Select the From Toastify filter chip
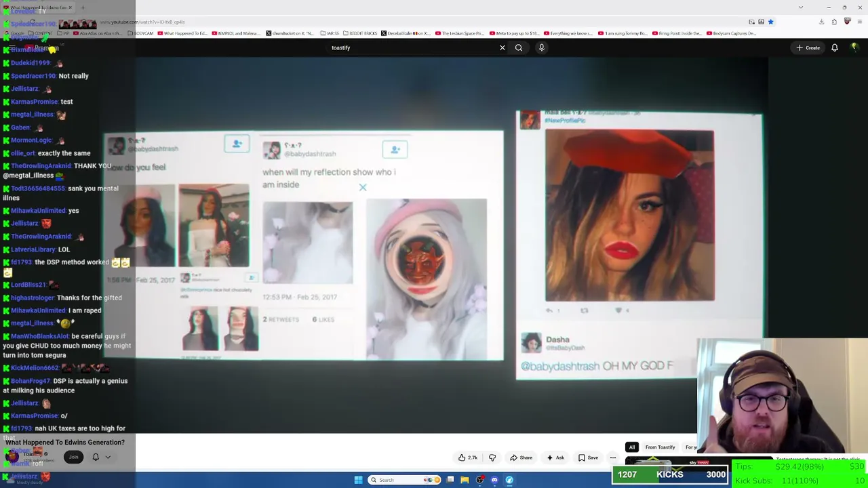Image resolution: width=868 pixels, height=488 pixels. click(x=660, y=447)
